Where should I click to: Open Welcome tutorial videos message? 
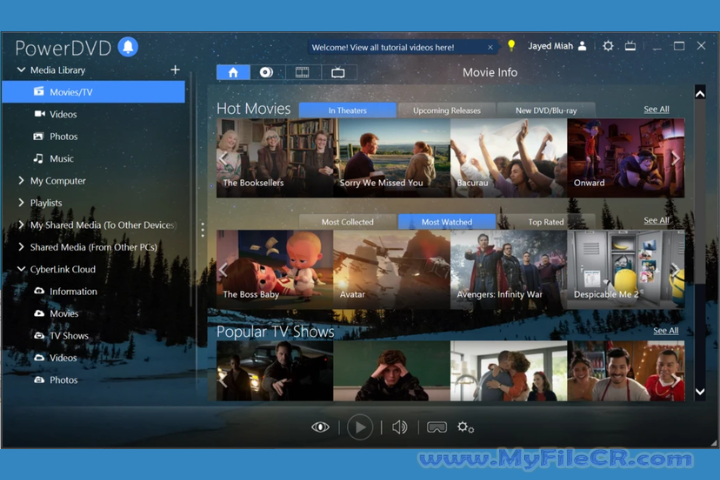pos(382,47)
